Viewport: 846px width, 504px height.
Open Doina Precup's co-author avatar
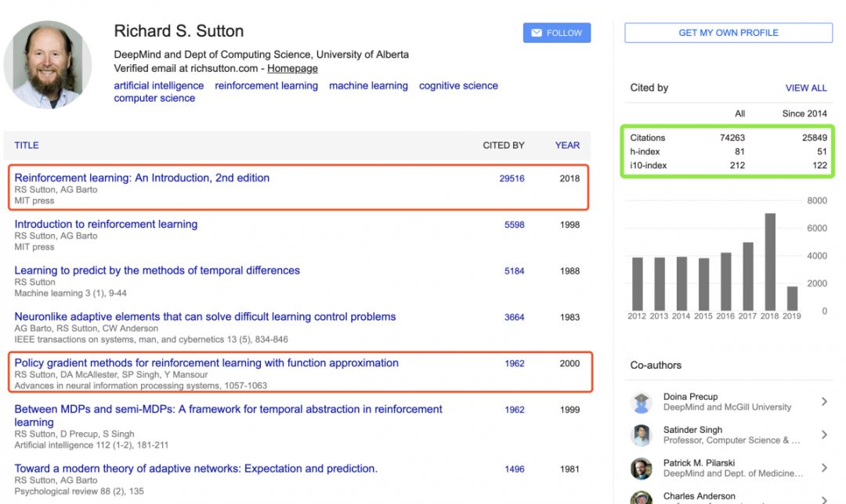pos(642,402)
